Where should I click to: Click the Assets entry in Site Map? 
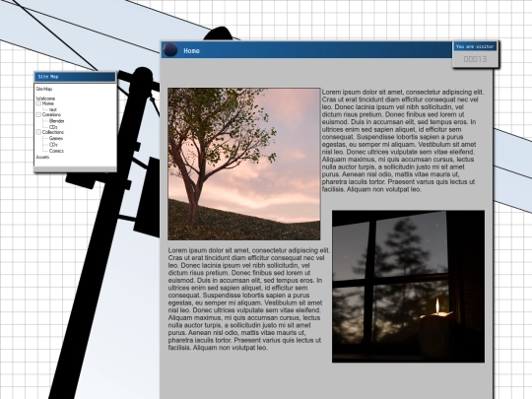coord(42,157)
